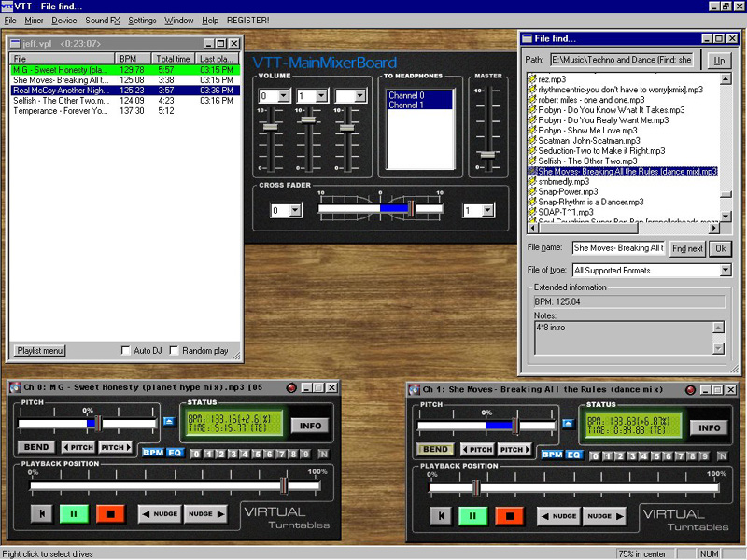Open the right cross fader channel dropdown

[x=487, y=210]
